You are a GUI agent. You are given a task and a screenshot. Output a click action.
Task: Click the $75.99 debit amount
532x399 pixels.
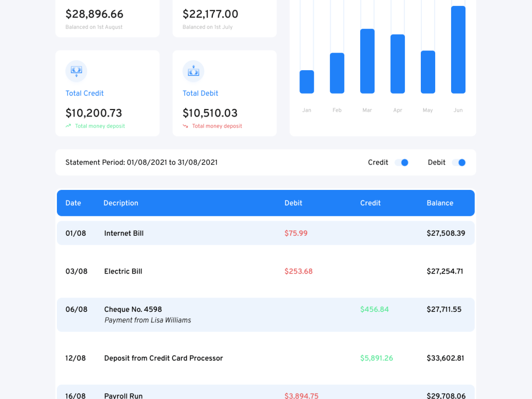(296, 234)
